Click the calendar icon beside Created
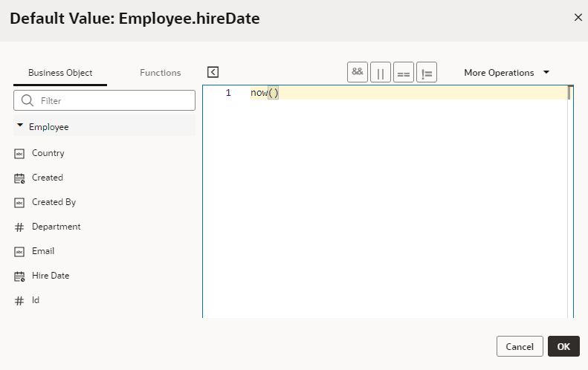This screenshot has height=370, width=588. [19, 178]
